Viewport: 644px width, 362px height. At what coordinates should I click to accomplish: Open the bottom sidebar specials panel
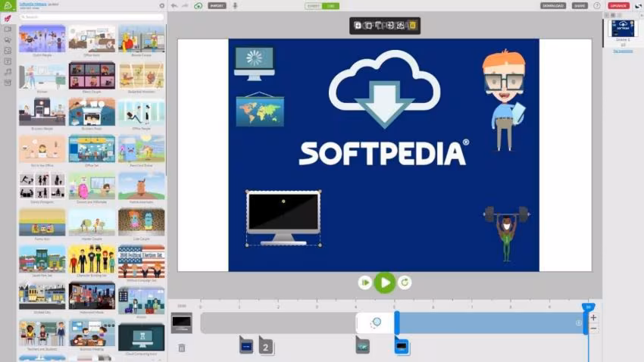(x=8, y=83)
